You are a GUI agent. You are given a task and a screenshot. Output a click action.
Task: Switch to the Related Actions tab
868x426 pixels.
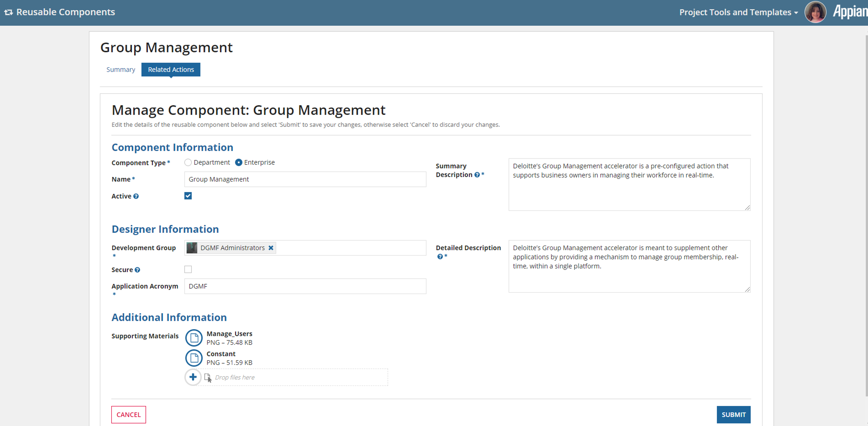171,69
